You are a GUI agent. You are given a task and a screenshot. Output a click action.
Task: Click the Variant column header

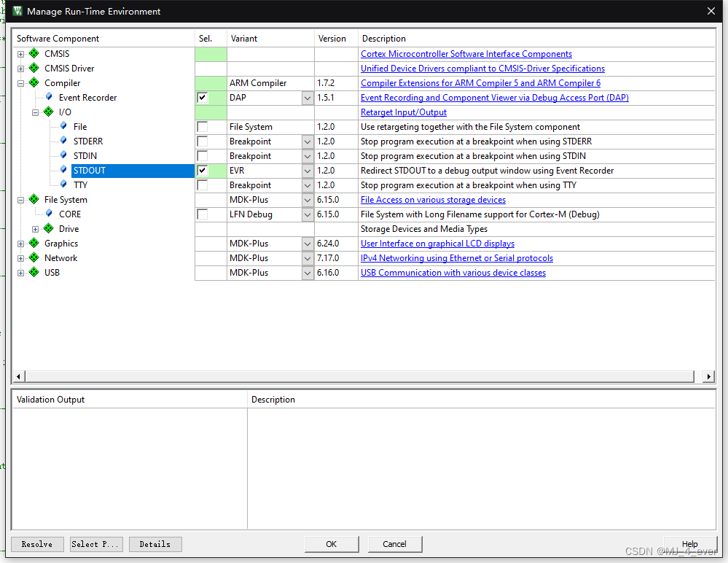click(x=270, y=39)
